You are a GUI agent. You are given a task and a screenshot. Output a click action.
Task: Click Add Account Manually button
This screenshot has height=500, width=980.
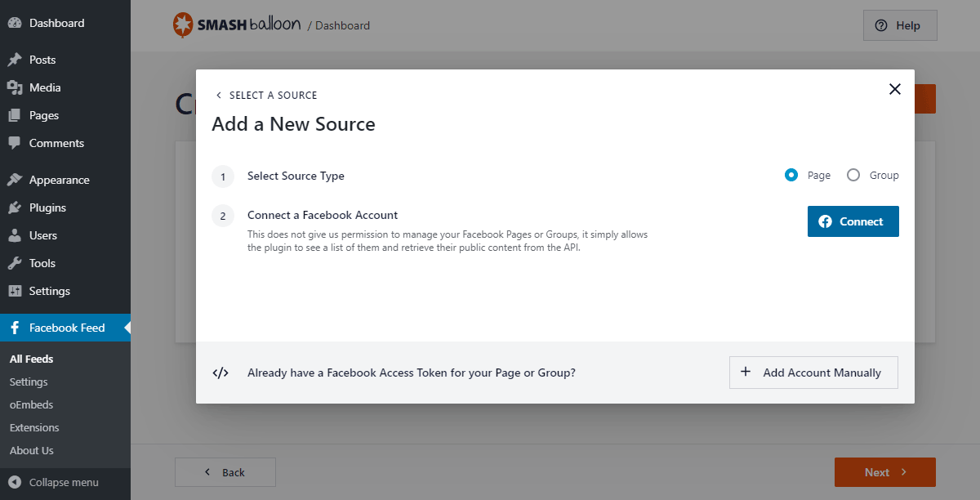(x=813, y=373)
